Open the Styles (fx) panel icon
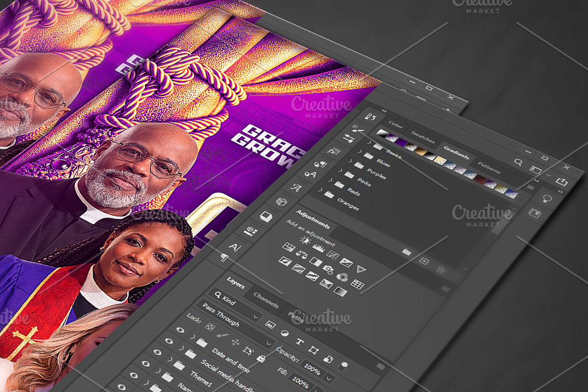588x392 pixels. point(334,151)
